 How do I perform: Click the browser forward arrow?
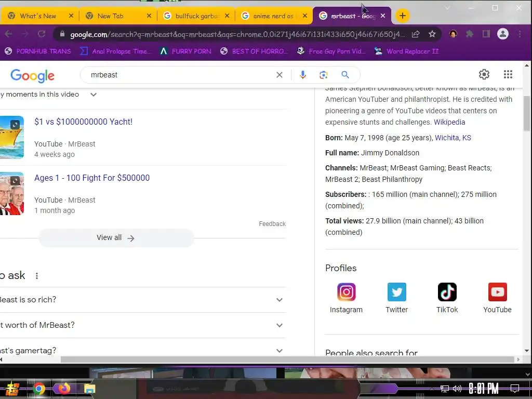[25, 34]
